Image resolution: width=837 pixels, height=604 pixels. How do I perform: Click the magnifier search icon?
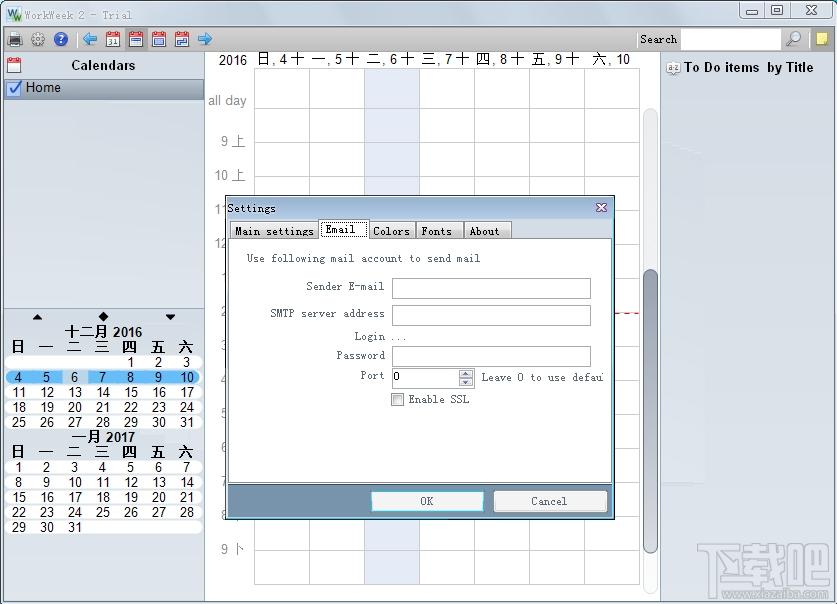click(793, 39)
